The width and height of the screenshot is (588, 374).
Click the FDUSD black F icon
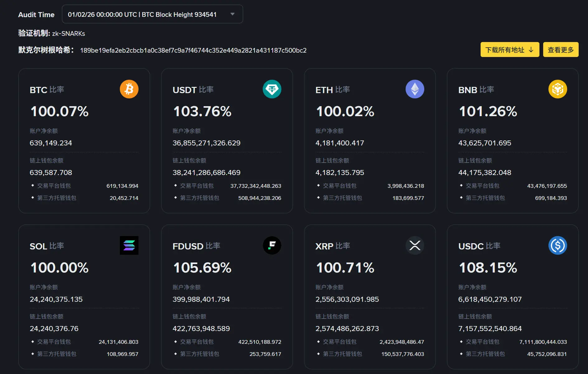coord(272,245)
